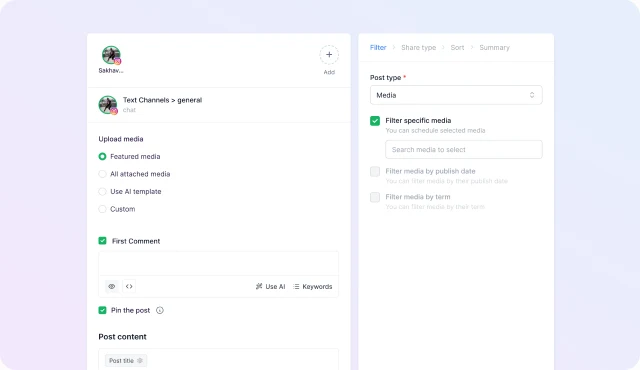Click the Search media to select field
The height and width of the screenshot is (370, 640).
pos(464,150)
